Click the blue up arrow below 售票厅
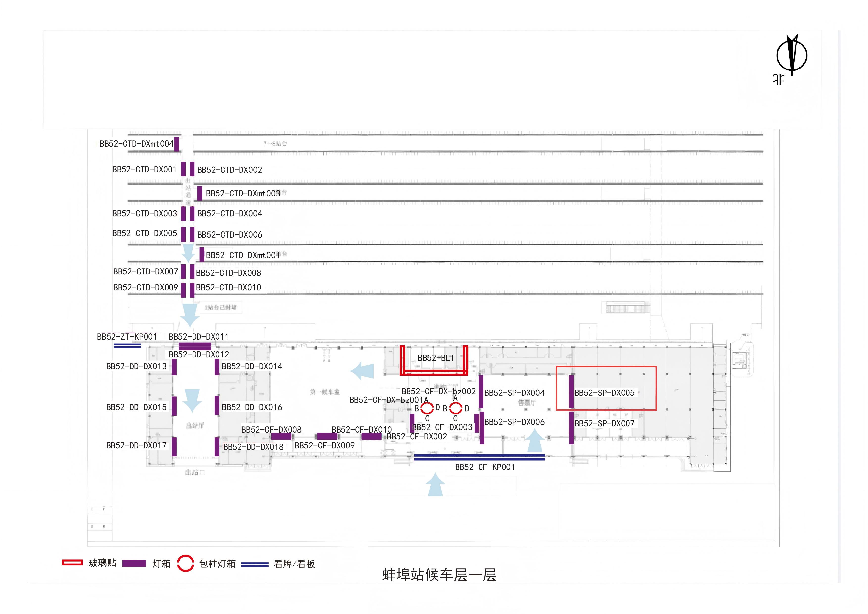The width and height of the screenshot is (868, 614). point(535,442)
